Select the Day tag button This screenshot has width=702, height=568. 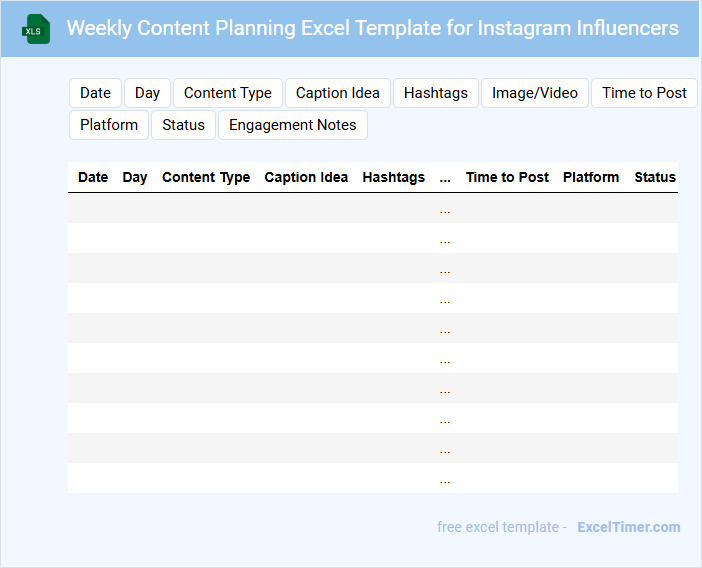(147, 93)
